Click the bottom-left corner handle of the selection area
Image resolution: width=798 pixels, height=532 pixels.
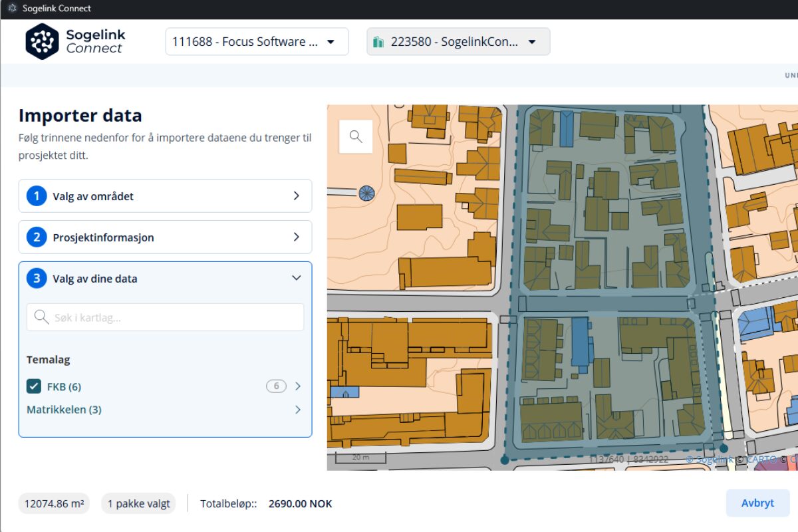(x=505, y=460)
